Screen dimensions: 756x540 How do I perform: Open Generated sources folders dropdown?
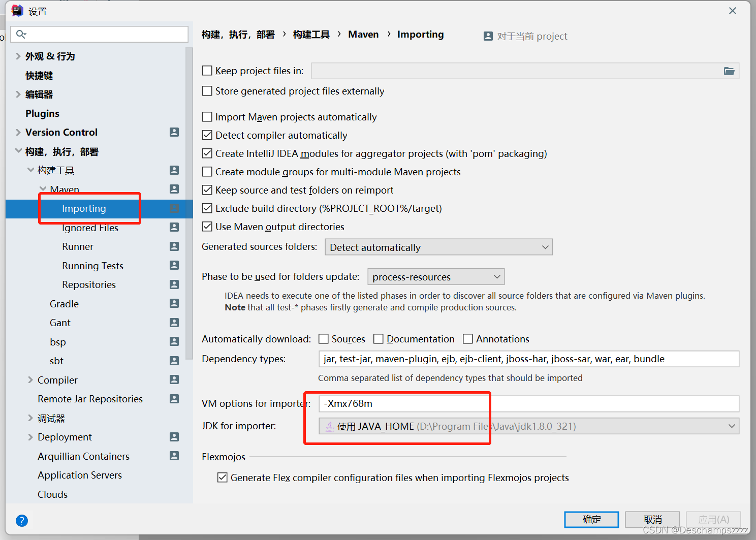(438, 247)
